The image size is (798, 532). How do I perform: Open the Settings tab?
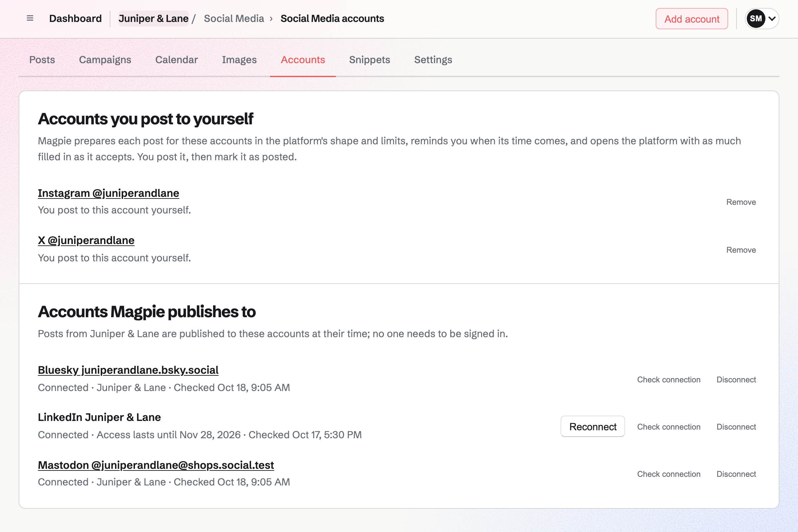click(433, 60)
